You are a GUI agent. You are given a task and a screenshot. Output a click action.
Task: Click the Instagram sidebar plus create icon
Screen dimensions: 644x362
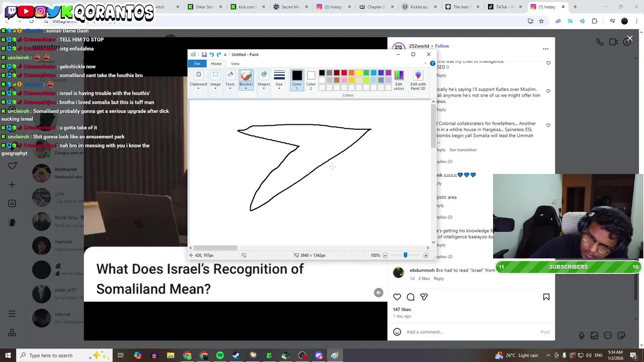(12, 185)
